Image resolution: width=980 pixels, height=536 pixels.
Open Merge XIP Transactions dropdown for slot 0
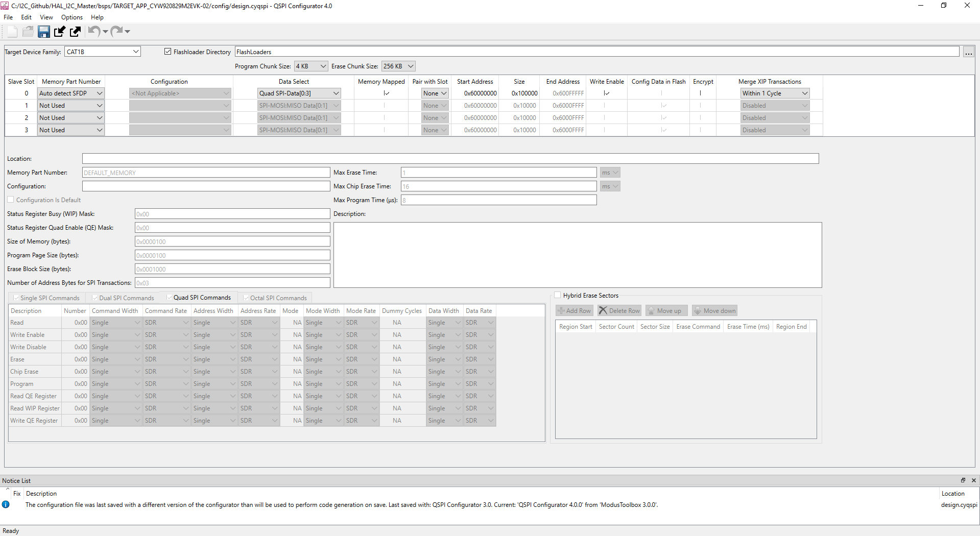pos(775,93)
